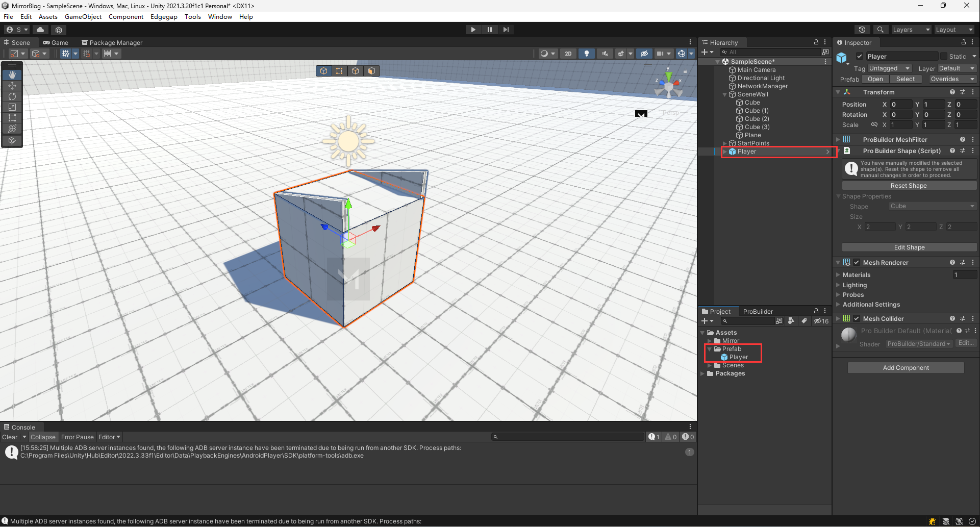Open Unity cloud services icon
Image resolution: width=980 pixels, height=527 pixels.
(x=40, y=30)
